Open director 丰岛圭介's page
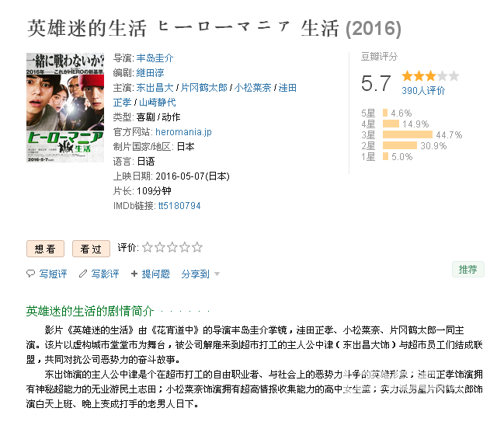The image size is (504, 422). [155, 58]
